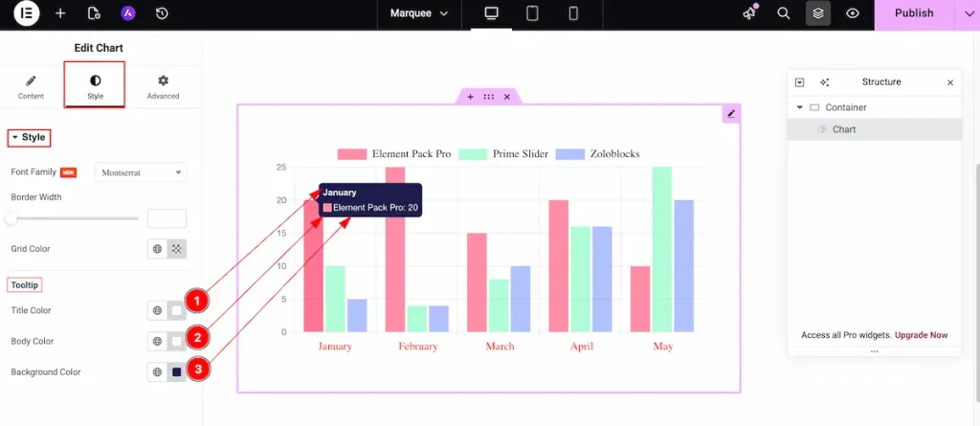Screen dimensions: 980x426
Task: Open the document settings page icon
Action: (x=95, y=13)
